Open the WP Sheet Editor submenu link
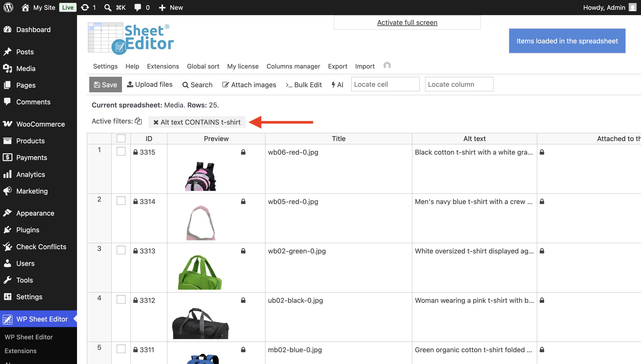Screen dimensions: 641x364 [x=29, y=337]
